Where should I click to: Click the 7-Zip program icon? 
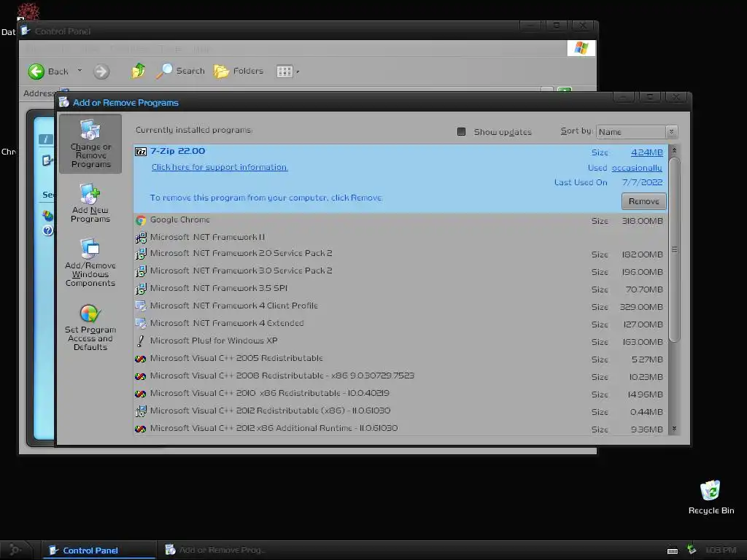141,152
